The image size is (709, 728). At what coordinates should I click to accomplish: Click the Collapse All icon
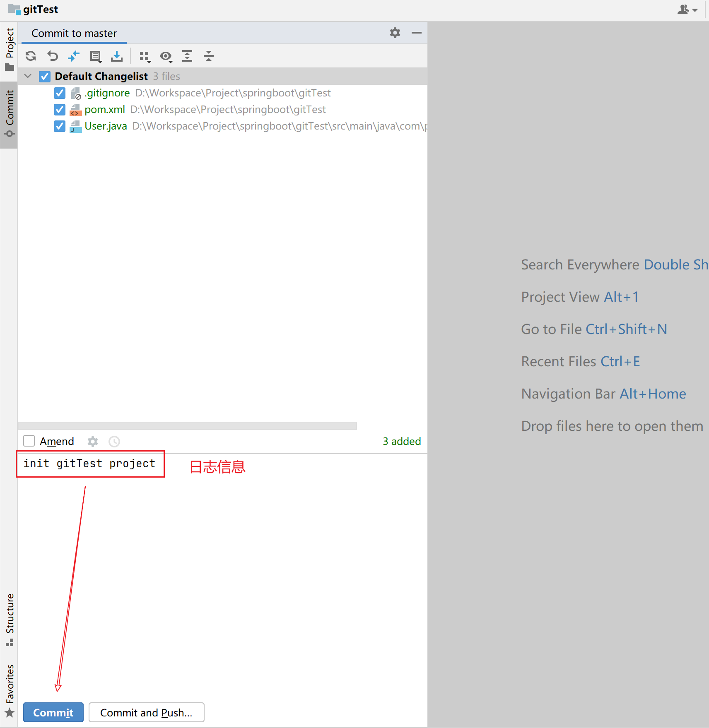click(209, 56)
